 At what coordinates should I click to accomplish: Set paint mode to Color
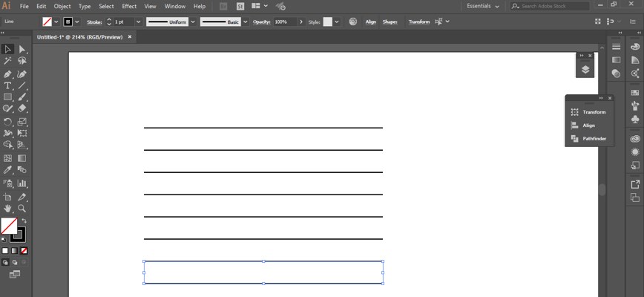pos(5,250)
